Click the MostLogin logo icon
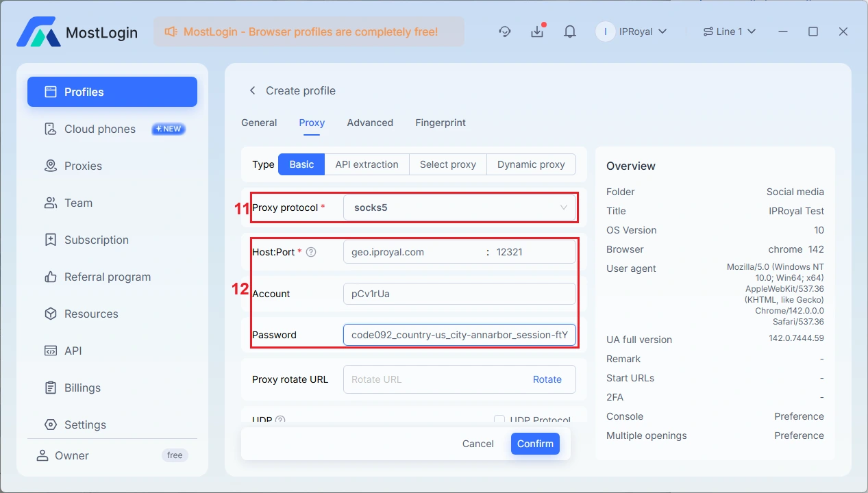The height and width of the screenshot is (493, 868). tap(38, 31)
